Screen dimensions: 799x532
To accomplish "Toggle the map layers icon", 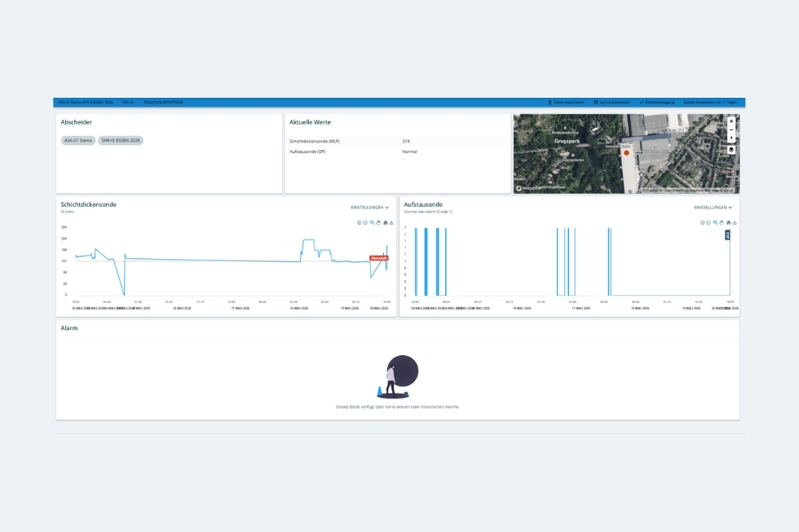I will [731, 150].
